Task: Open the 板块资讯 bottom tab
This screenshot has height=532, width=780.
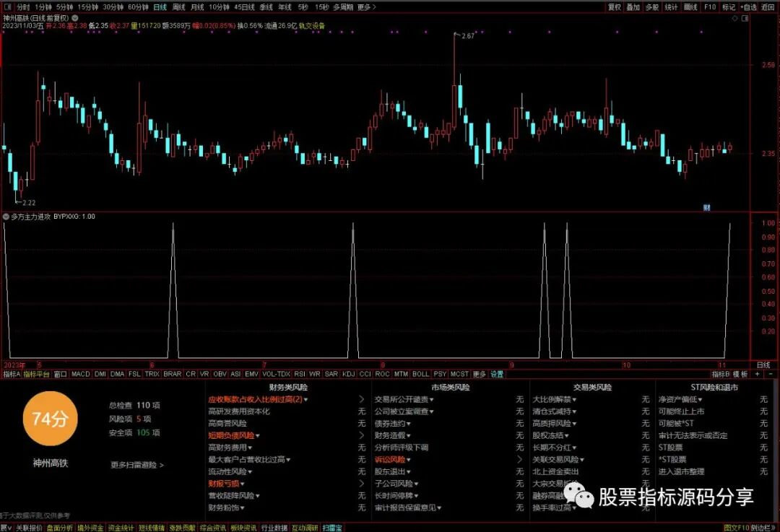Action: [x=244, y=528]
